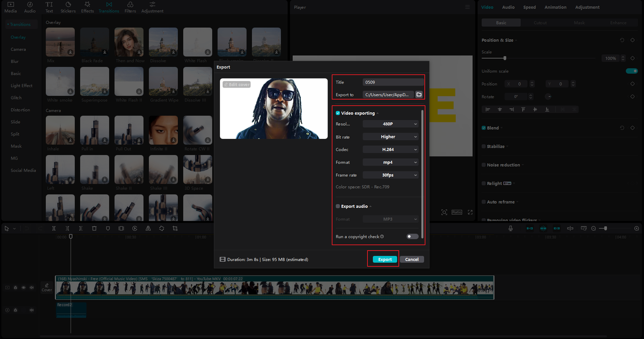Screen dimensions: 644x339
Task: Click the timeline zoom-out magnifier icon
Action: pyautogui.click(x=593, y=228)
